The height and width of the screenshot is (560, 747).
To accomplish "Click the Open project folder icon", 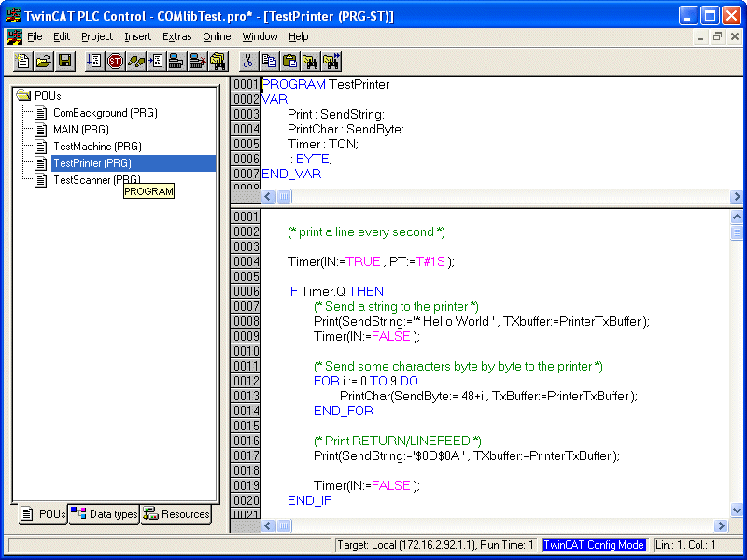I will pos(44,62).
